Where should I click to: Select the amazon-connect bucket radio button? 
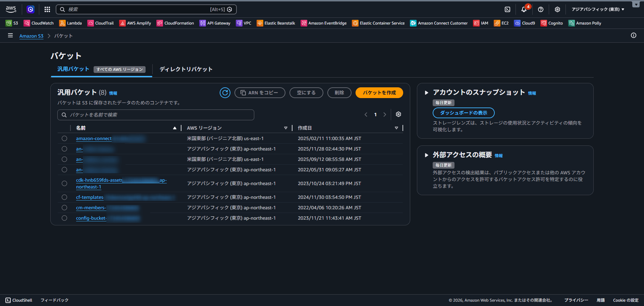click(x=64, y=138)
